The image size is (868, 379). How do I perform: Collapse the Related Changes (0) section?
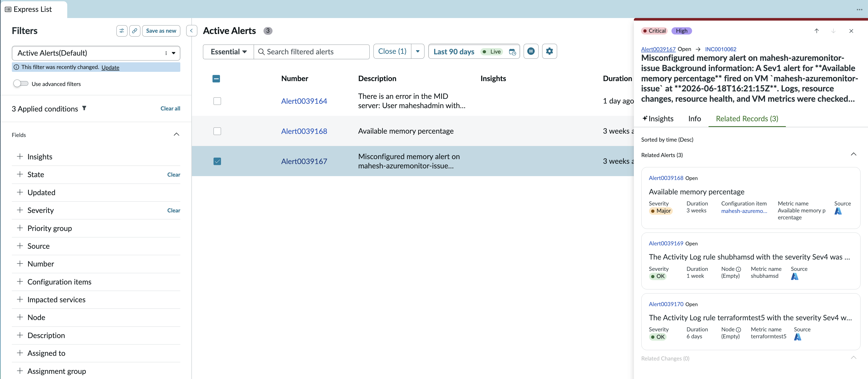tap(853, 357)
